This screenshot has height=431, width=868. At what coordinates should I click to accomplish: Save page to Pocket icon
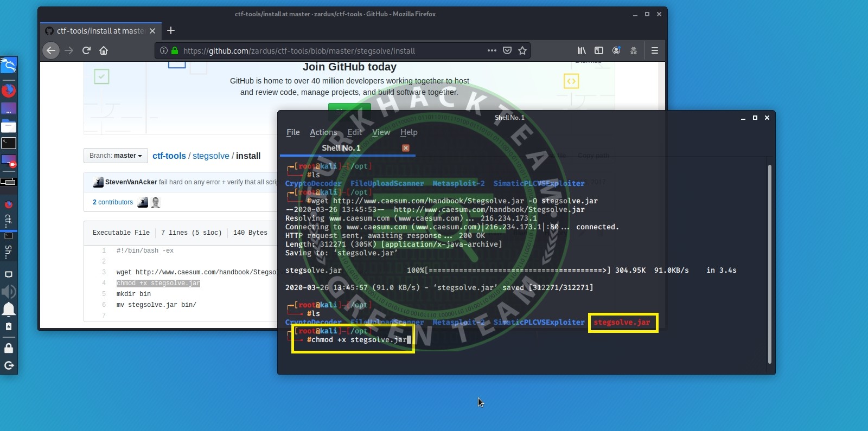[507, 50]
